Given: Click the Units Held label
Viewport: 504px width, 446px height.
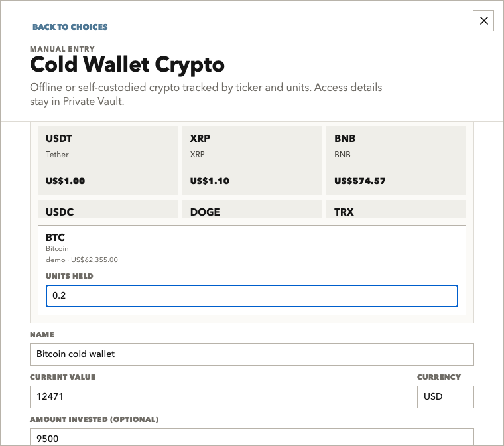Looking at the screenshot, I should [70, 276].
